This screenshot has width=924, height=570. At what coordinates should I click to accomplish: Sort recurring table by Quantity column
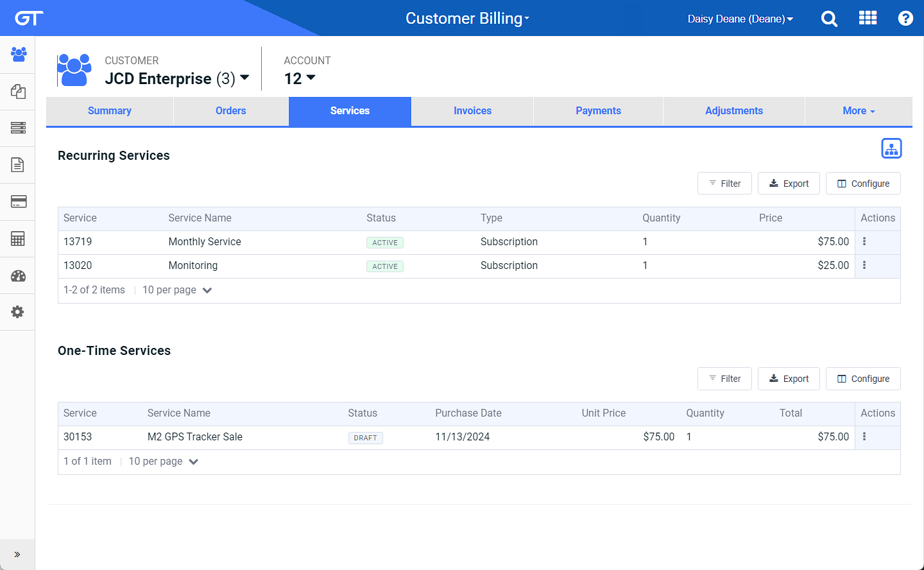pos(661,218)
